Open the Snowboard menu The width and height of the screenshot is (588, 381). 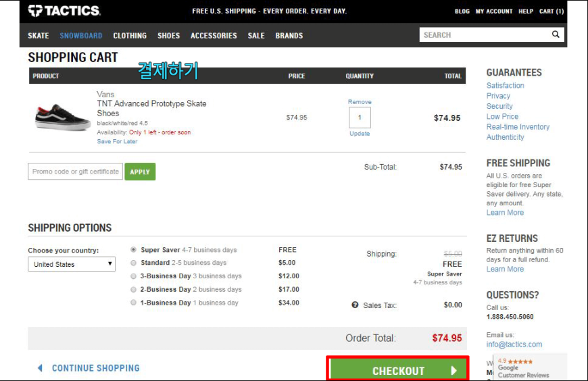81,36
